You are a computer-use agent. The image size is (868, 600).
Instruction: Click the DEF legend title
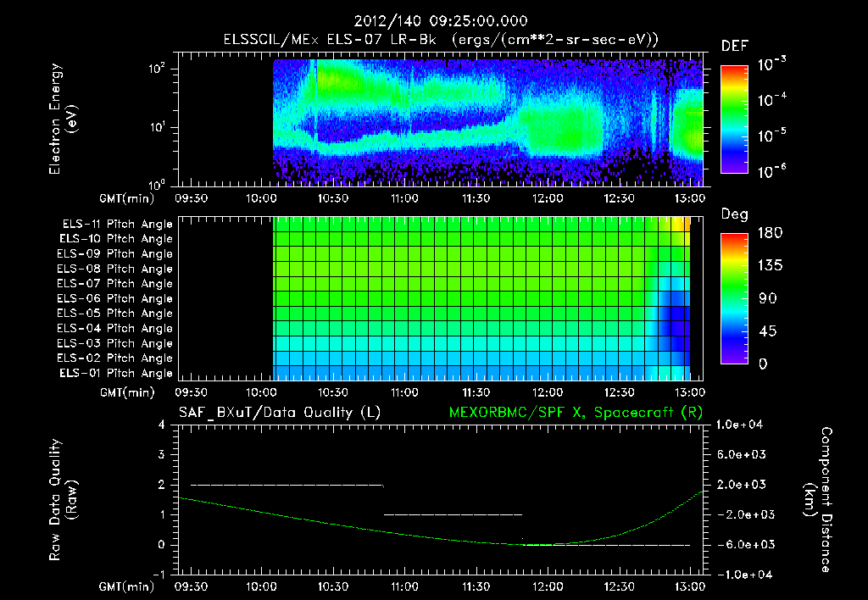[x=735, y=47]
